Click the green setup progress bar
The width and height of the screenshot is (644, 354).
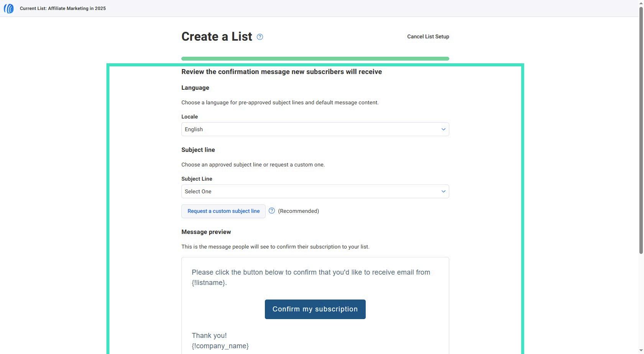click(315, 59)
